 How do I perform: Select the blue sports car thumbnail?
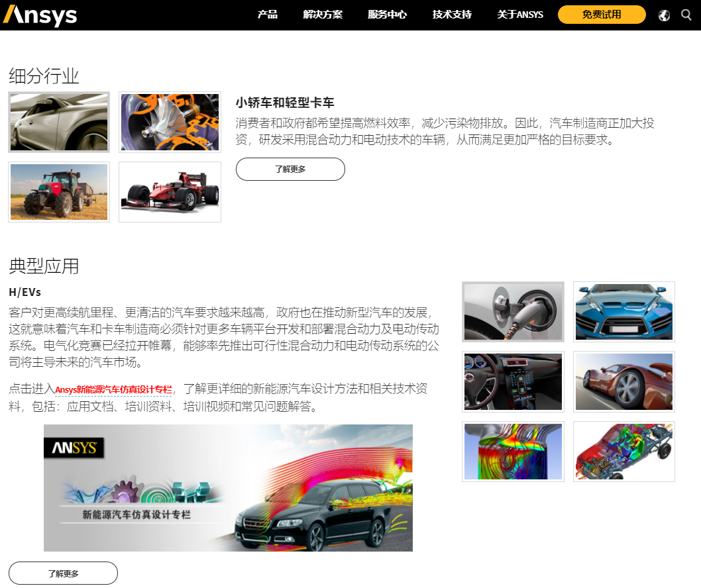point(623,311)
